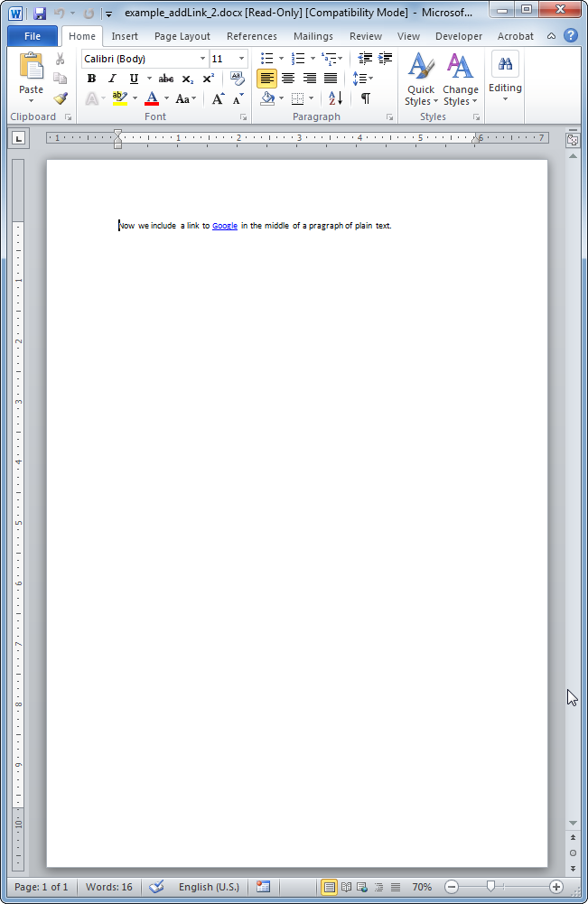Open the File tab
The height and width of the screenshot is (904, 588).
pyautogui.click(x=33, y=36)
